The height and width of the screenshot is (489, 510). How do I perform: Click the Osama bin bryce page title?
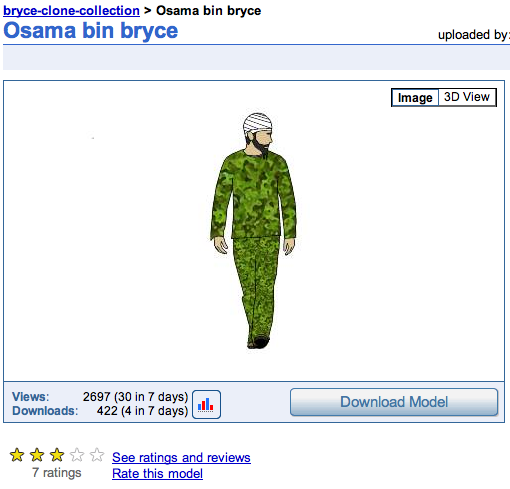pos(91,31)
